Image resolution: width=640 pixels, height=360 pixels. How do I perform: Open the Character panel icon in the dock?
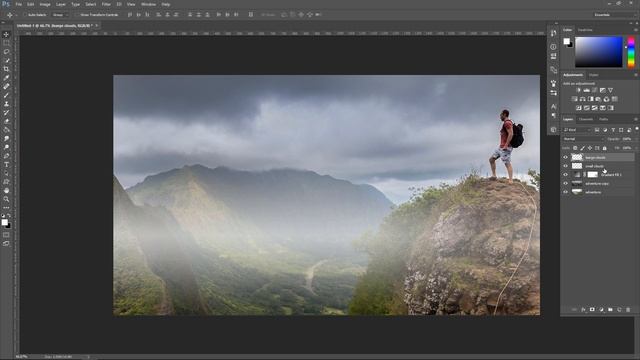click(553, 106)
